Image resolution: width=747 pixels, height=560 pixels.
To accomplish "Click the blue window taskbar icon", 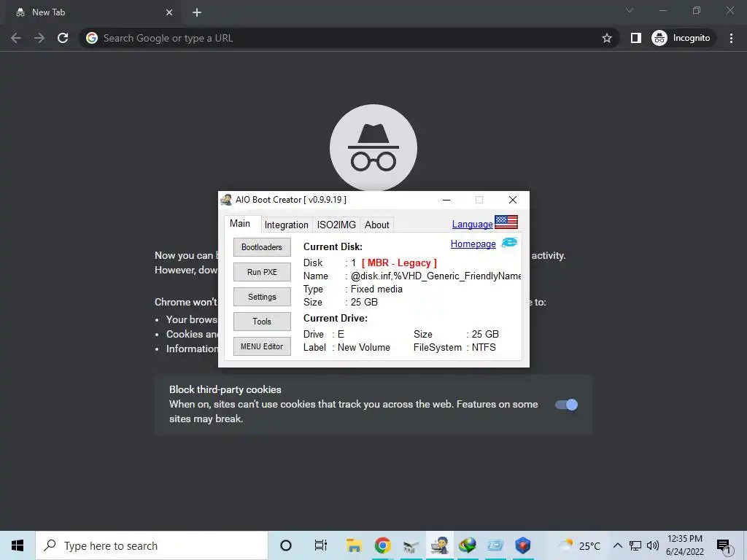I will click(x=495, y=545).
